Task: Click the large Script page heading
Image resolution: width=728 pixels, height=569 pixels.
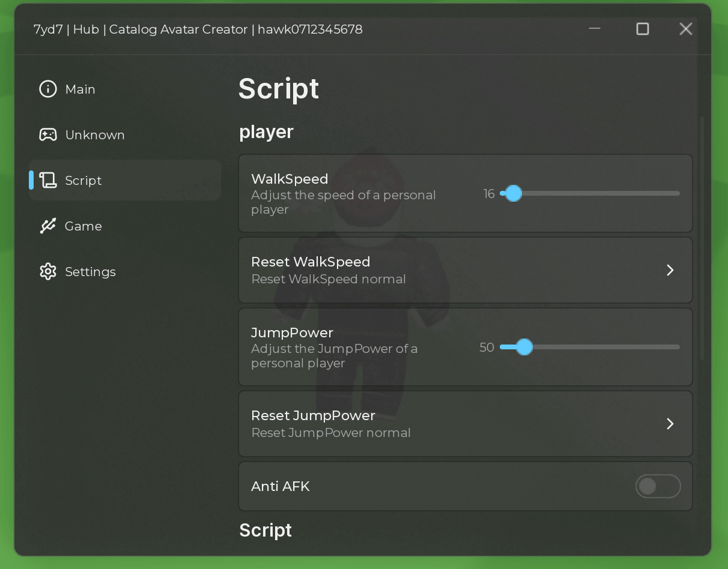Action: click(x=279, y=89)
